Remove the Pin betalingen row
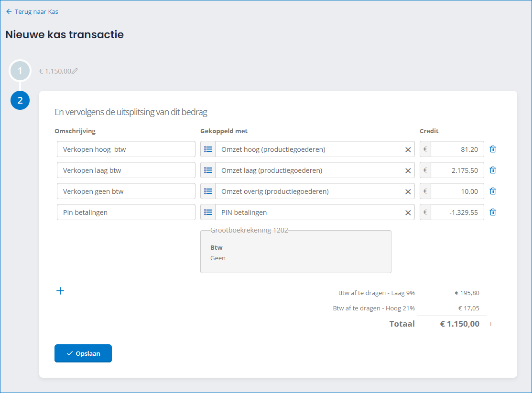Screen dimensions: 532x393 tap(493, 212)
